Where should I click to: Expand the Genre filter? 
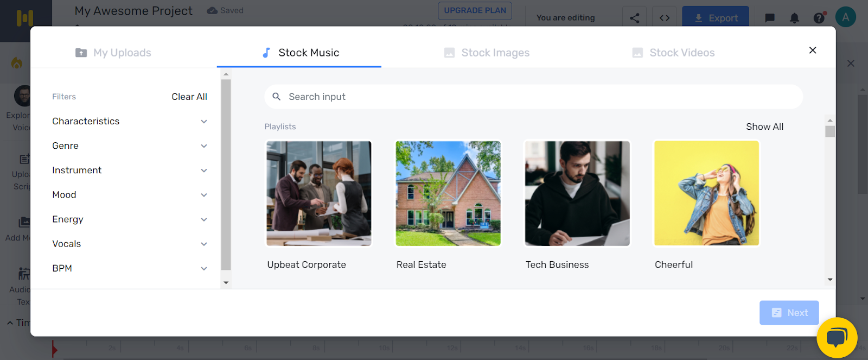[130, 146]
